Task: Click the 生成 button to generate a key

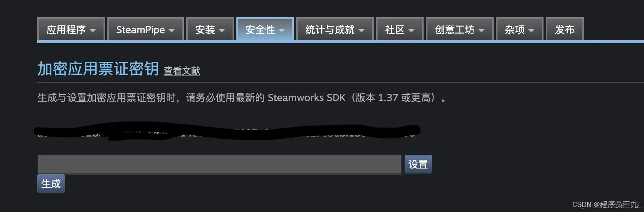Action: [x=51, y=184]
